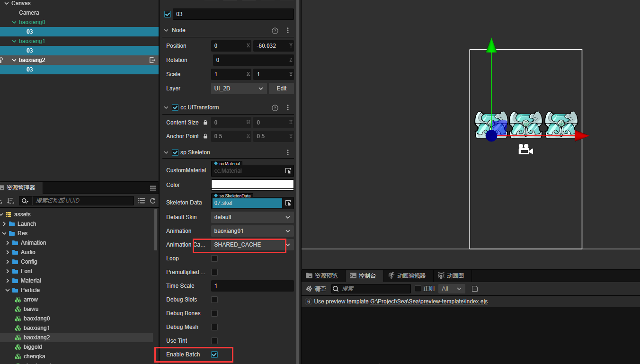Screen dimensions: 640x364
Task: Refresh the assets panel
Action: click(153, 201)
